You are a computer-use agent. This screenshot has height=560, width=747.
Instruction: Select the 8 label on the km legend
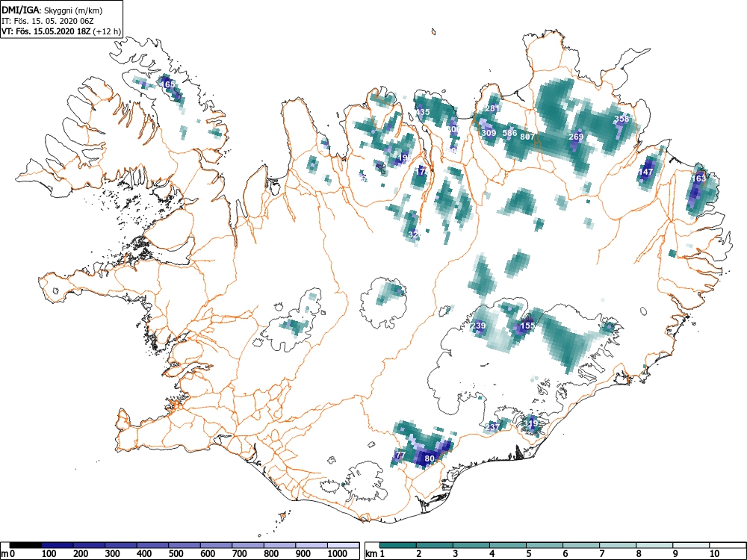(x=639, y=554)
